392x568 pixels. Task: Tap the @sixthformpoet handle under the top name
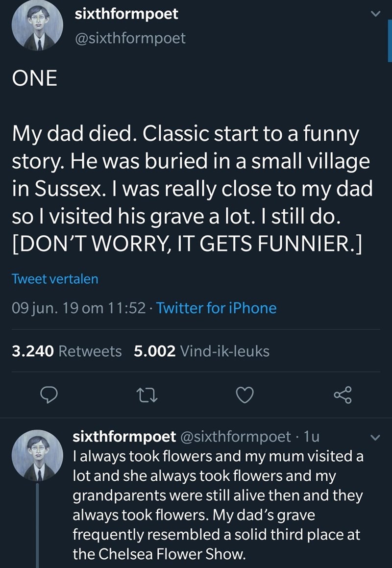click(x=130, y=38)
